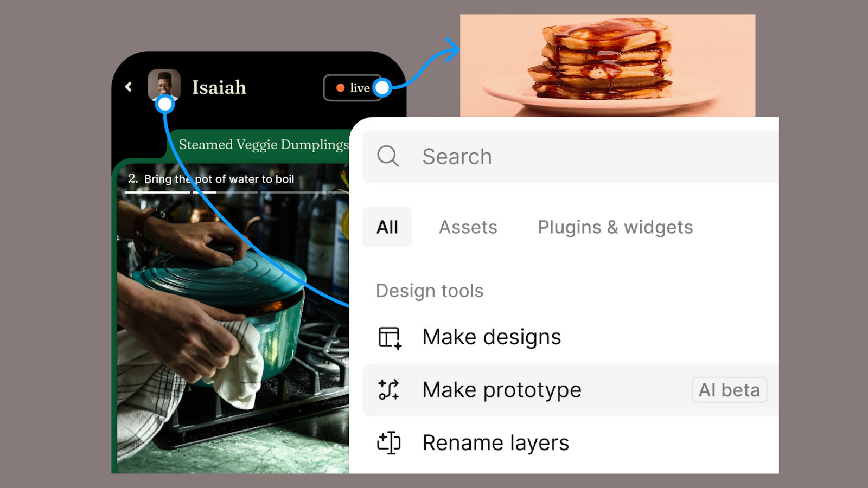This screenshot has height=488, width=868.
Task: Click the AI beta badge
Action: point(730,390)
